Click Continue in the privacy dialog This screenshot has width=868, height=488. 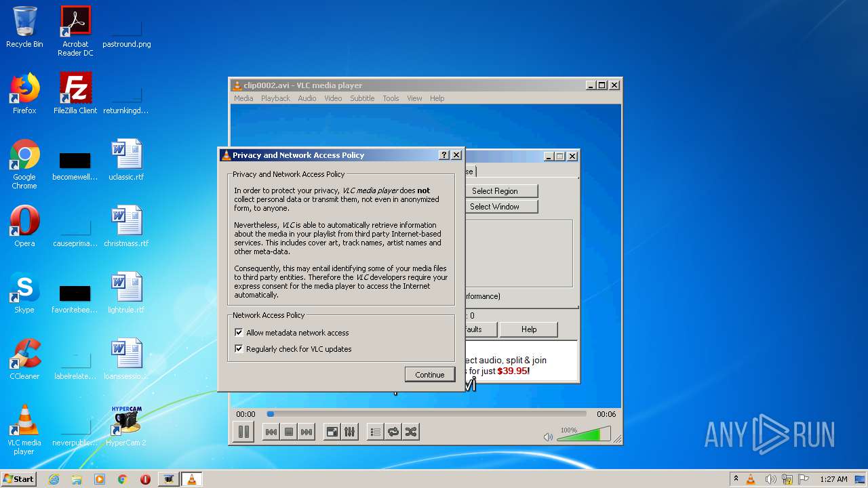coord(430,375)
